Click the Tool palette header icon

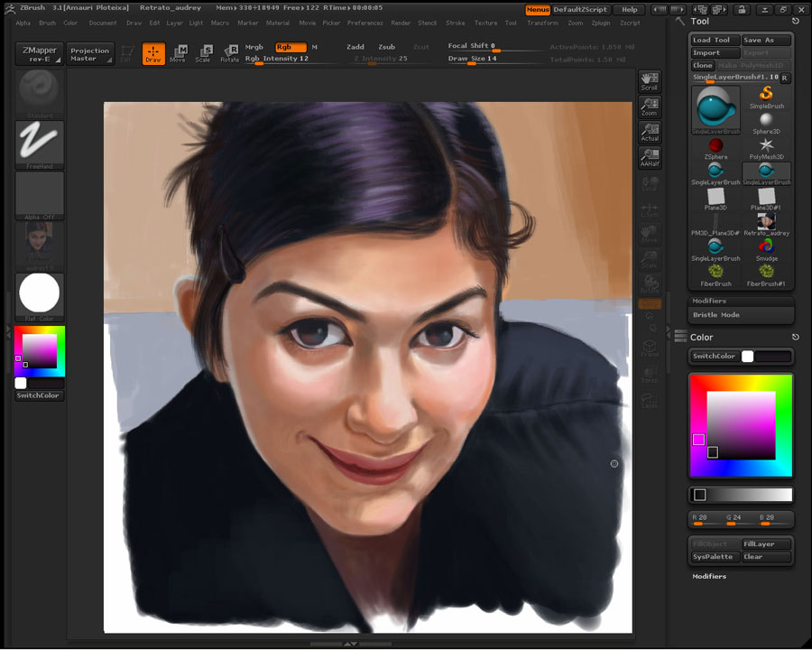pos(680,22)
